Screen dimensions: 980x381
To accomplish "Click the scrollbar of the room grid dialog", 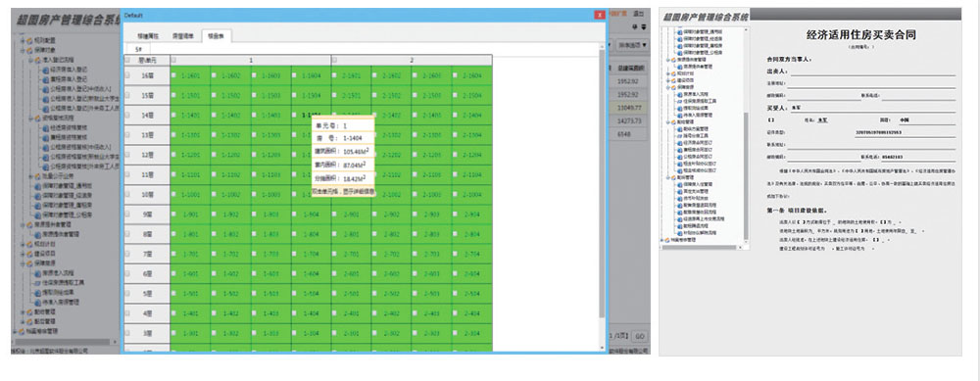I will coord(603,187).
